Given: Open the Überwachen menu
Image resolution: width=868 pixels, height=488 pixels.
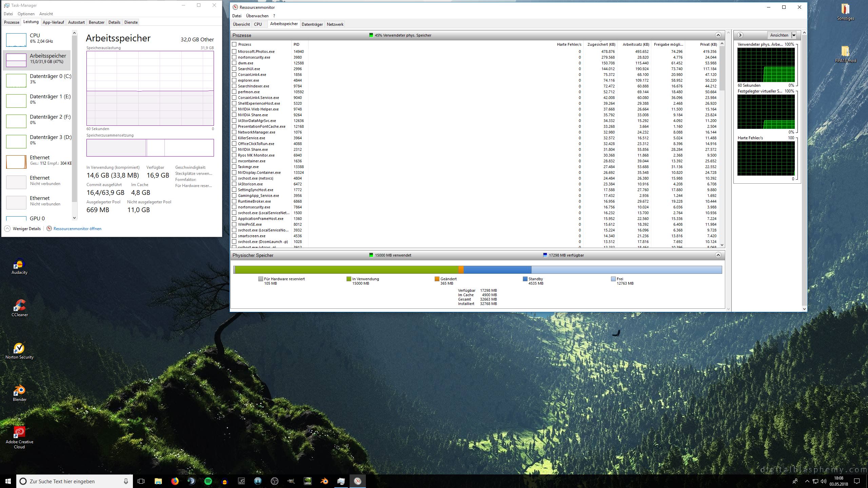Looking at the screenshot, I should click(x=257, y=16).
